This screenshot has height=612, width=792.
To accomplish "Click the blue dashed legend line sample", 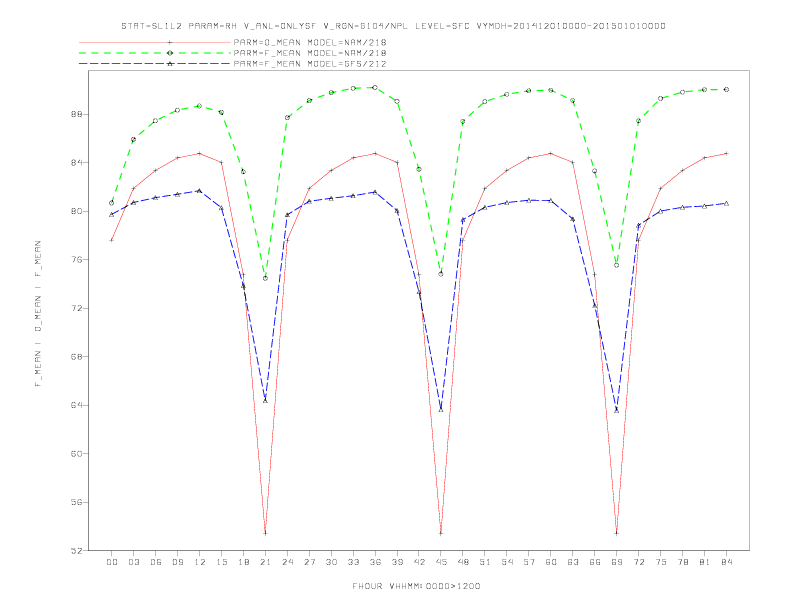I will [155, 64].
